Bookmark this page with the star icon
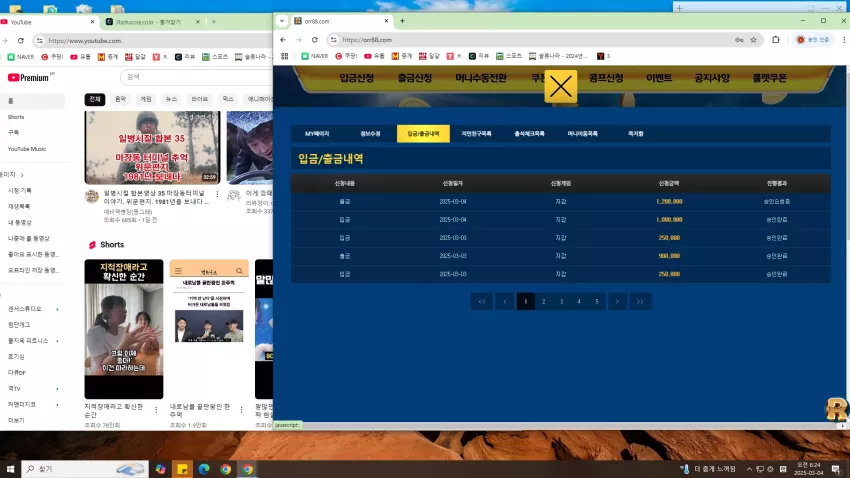Viewport: 850px width, 478px height. coord(754,40)
